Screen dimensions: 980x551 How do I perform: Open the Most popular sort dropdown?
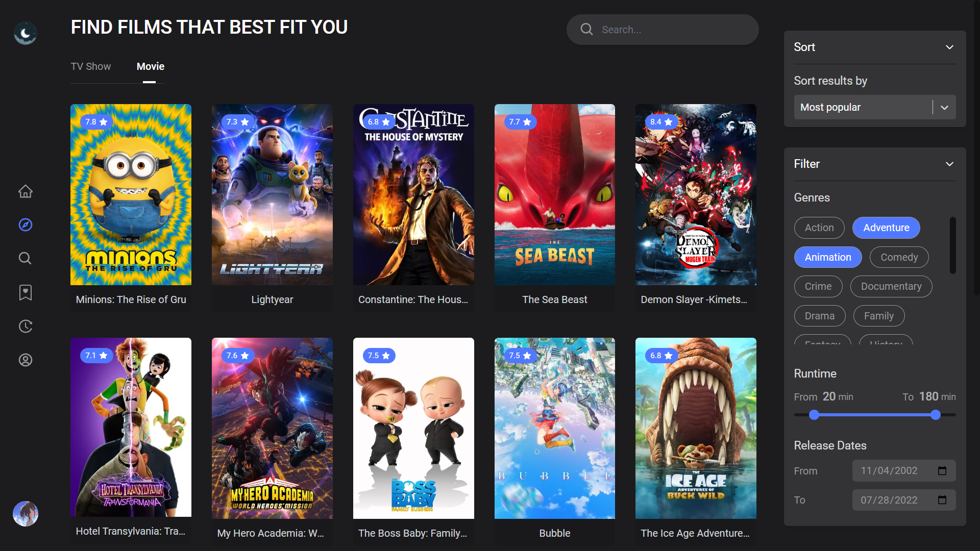tap(875, 108)
